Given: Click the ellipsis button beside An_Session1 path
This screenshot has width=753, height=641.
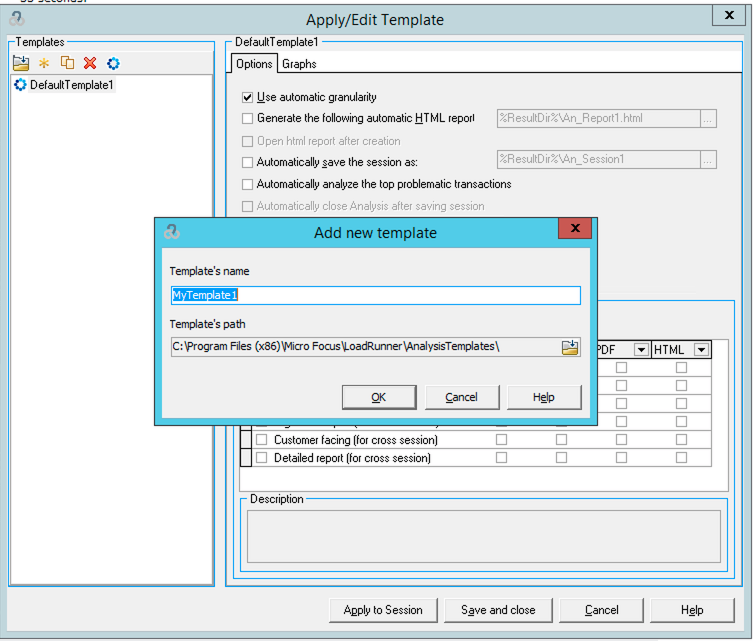Looking at the screenshot, I should point(708,159).
